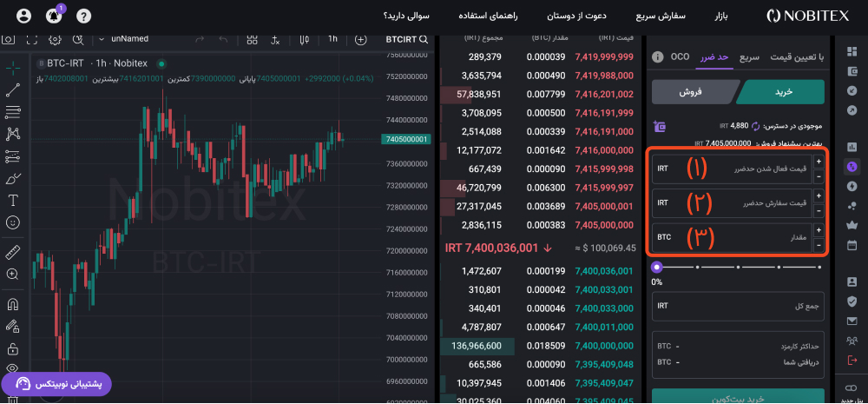Open the lightning bolt quick-order sidebar icon
868x404 pixels.
852,186
